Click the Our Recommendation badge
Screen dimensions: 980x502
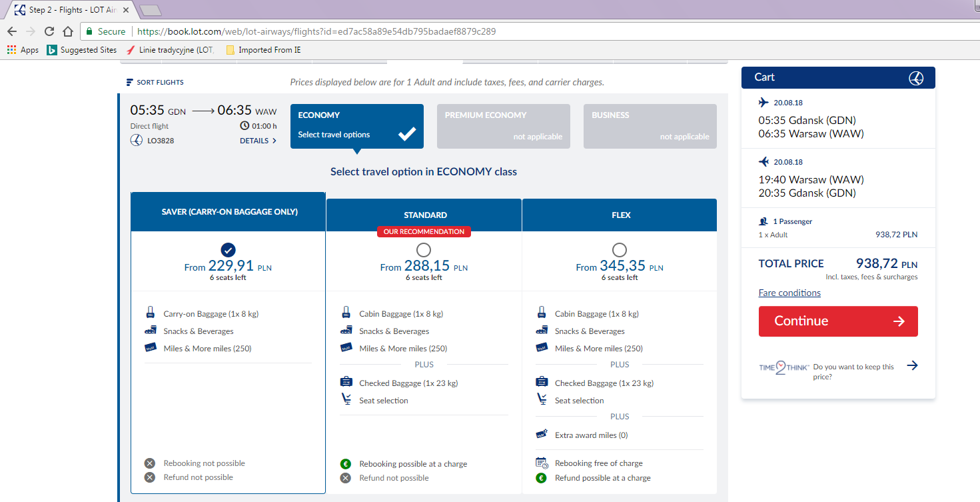[x=424, y=232]
